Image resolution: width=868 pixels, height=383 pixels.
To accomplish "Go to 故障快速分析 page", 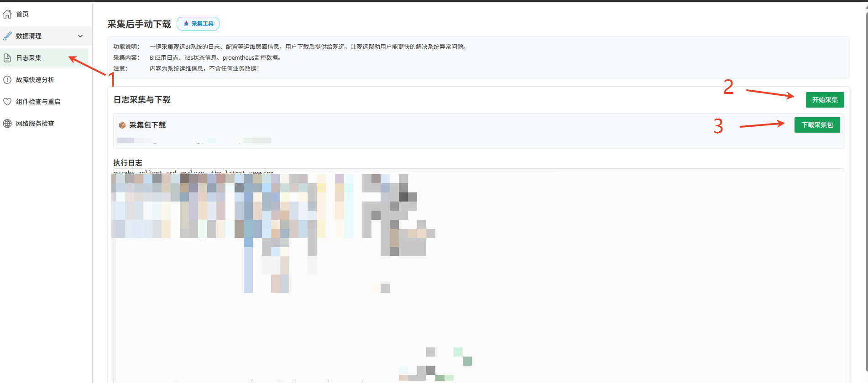I will point(35,80).
